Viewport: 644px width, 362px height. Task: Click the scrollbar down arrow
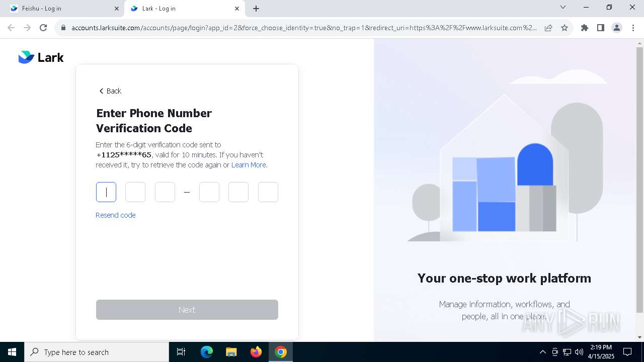pos(640,337)
